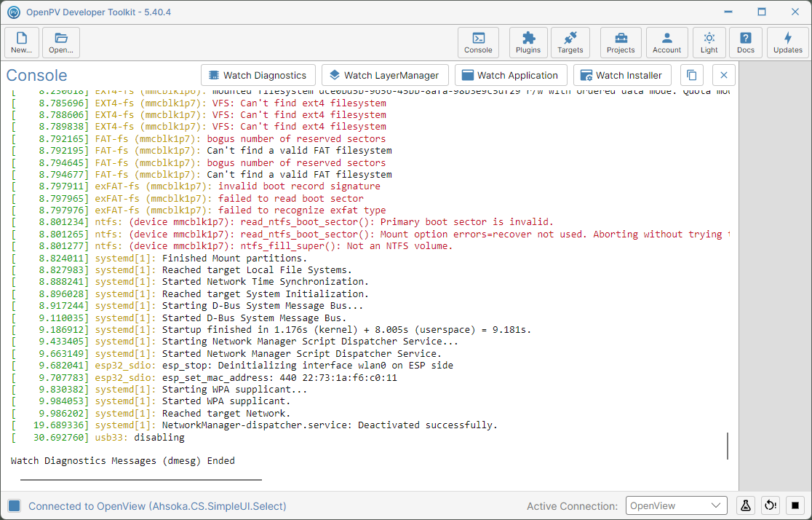
Task: Expand the Active Connection dropdown
Action: 677,505
